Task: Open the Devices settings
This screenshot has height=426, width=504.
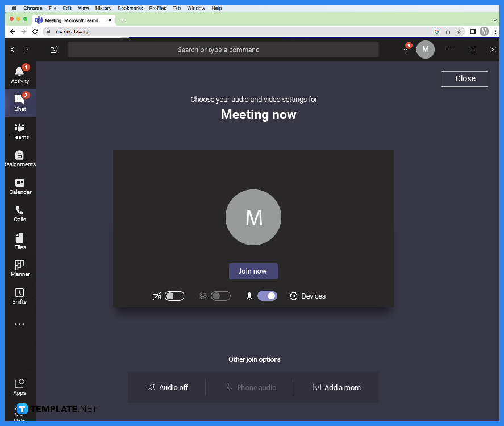Action: pyautogui.click(x=307, y=296)
